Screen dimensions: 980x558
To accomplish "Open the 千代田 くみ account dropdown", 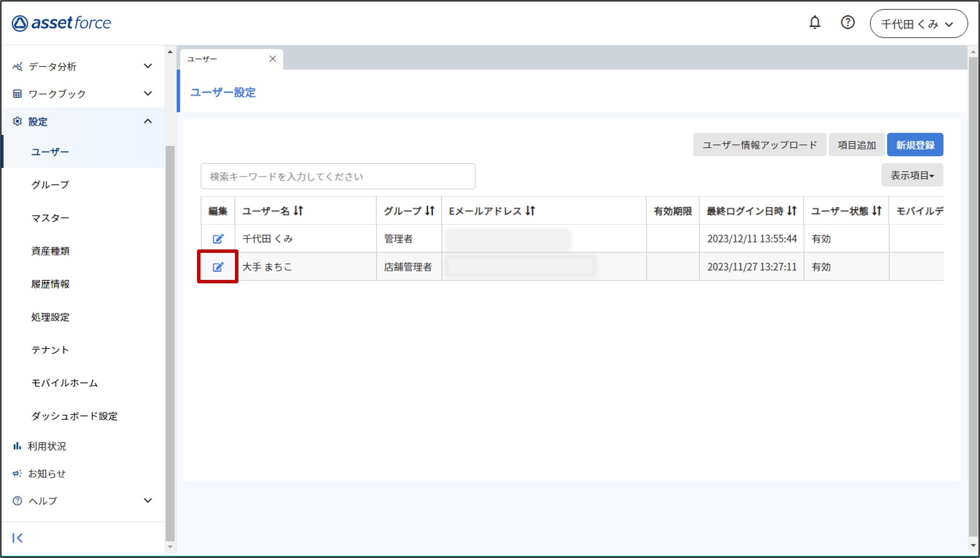I will (x=918, y=24).
